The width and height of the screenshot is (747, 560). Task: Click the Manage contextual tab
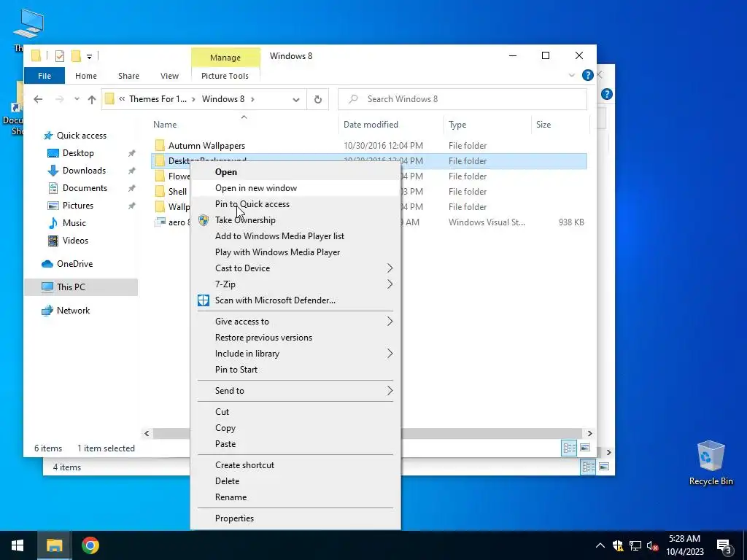point(225,58)
